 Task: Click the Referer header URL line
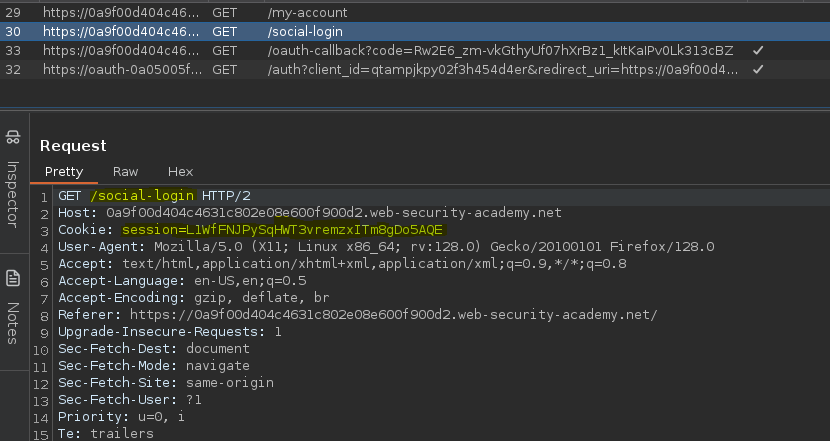[357, 315]
